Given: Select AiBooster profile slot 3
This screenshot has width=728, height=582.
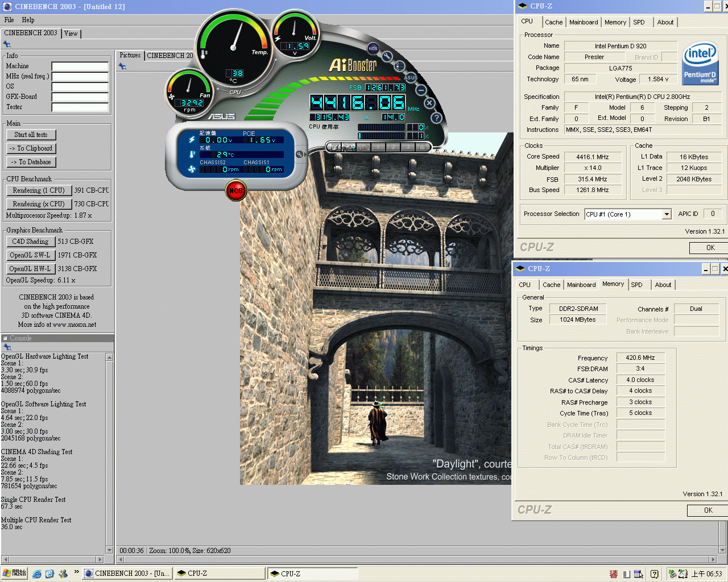Looking at the screenshot, I should click(x=408, y=147).
